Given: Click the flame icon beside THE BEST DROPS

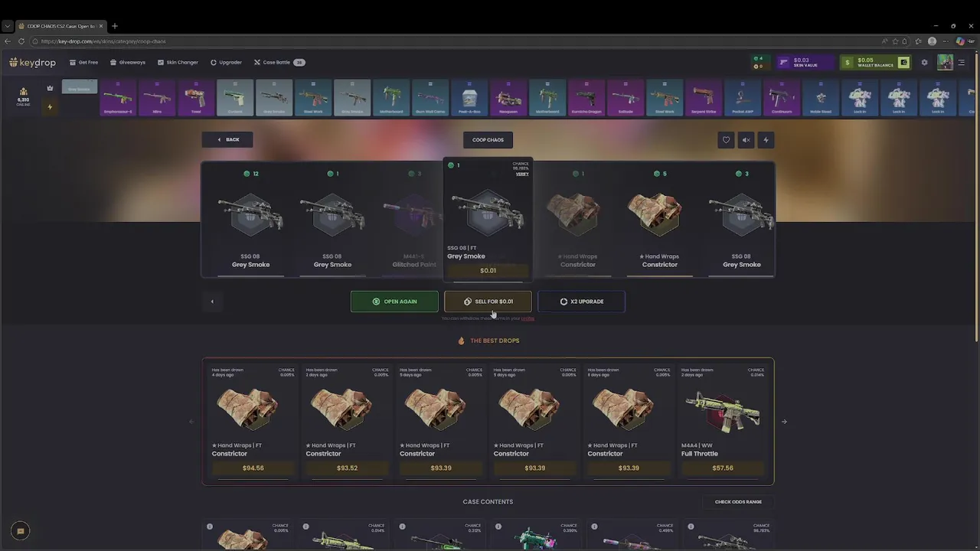Looking at the screenshot, I should point(461,341).
